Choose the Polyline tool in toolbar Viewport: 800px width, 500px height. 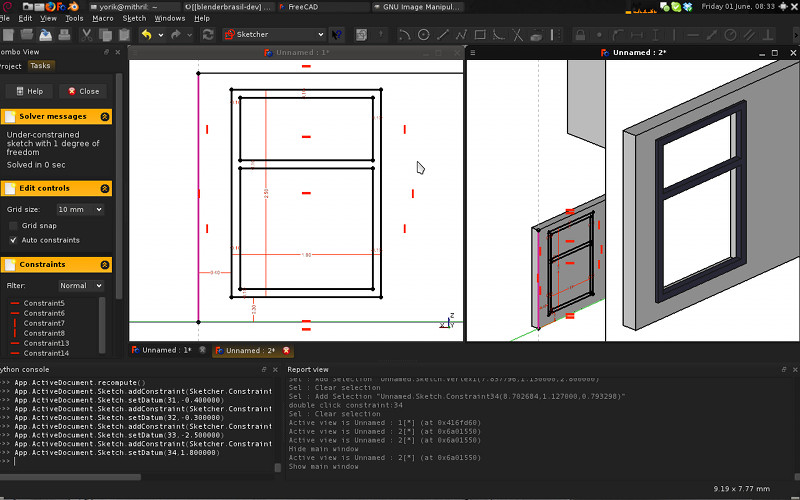461,34
